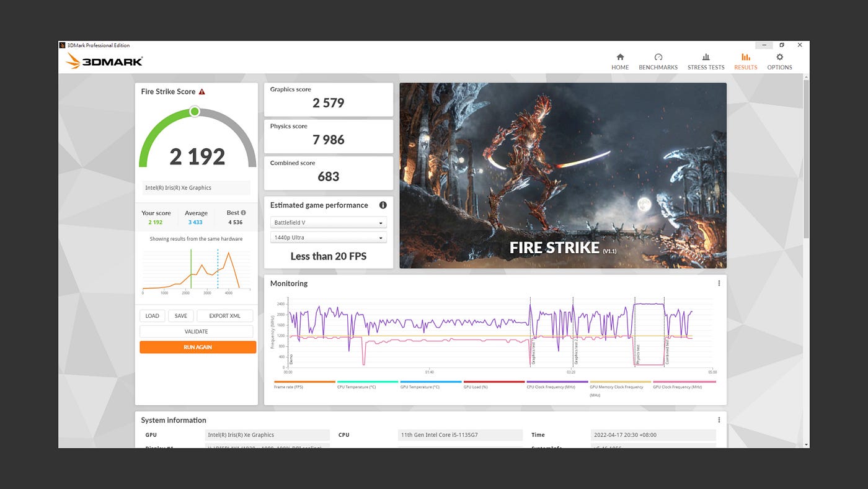Screen dimensions: 868x489
Task: Click the scrollbar down arrow
Action: coord(806,444)
